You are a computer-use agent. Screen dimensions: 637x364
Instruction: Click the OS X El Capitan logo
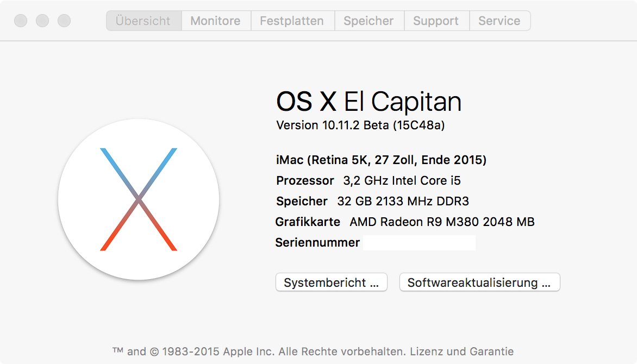(139, 199)
